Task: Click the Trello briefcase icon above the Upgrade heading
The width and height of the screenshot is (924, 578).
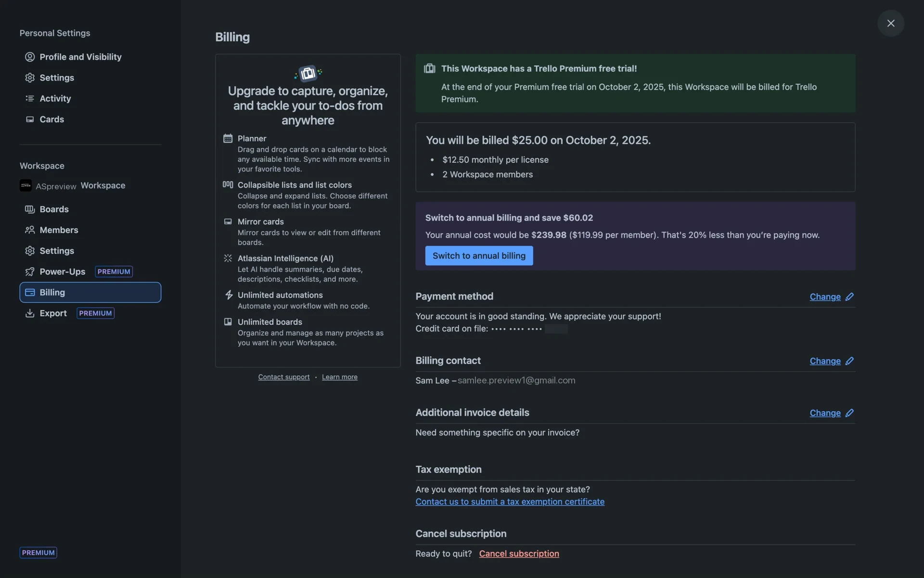Action: tap(308, 73)
